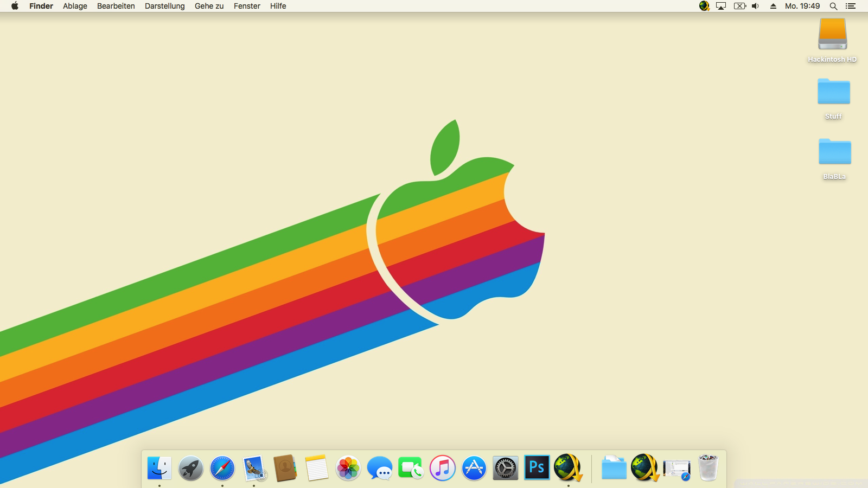
Task: Open Messages from the Dock
Action: pos(379,468)
